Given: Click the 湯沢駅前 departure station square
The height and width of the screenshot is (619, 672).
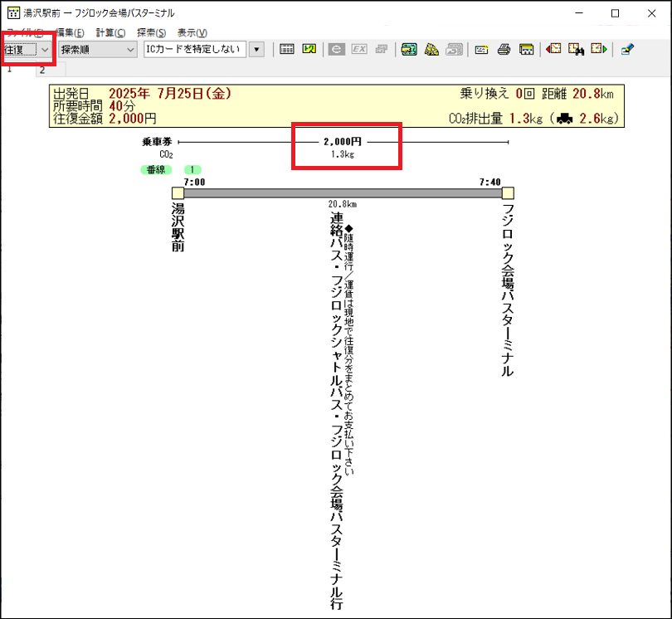Looking at the screenshot, I should click(x=178, y=193).
